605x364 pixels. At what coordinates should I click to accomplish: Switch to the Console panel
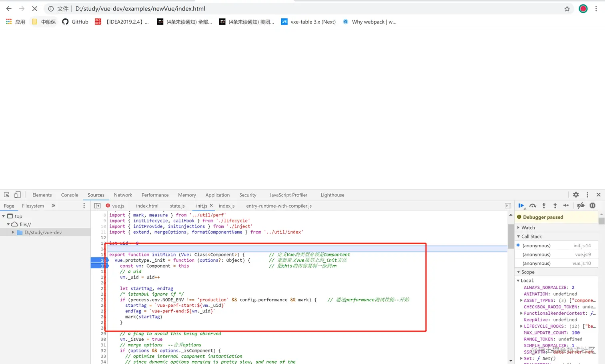[70, 195]
